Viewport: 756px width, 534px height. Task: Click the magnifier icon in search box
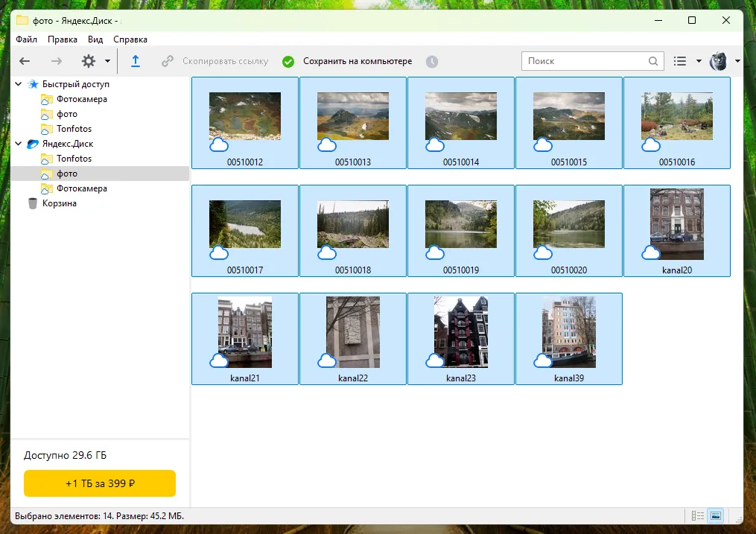[x=653, y=61]
